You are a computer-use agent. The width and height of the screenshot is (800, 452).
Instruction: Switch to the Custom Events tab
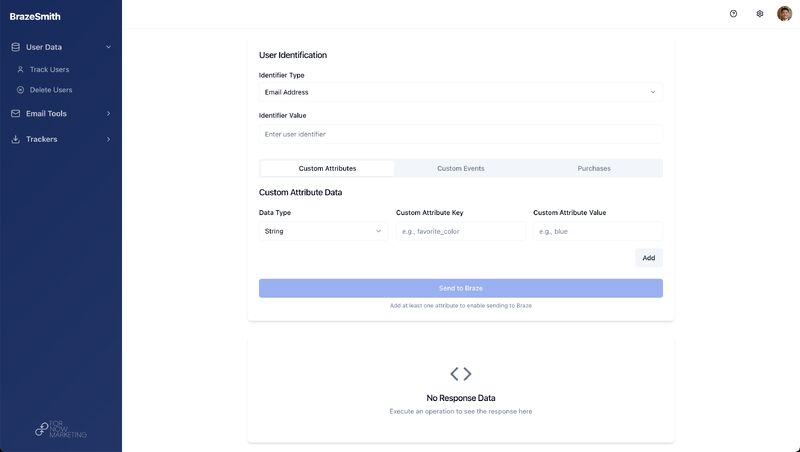460,168
